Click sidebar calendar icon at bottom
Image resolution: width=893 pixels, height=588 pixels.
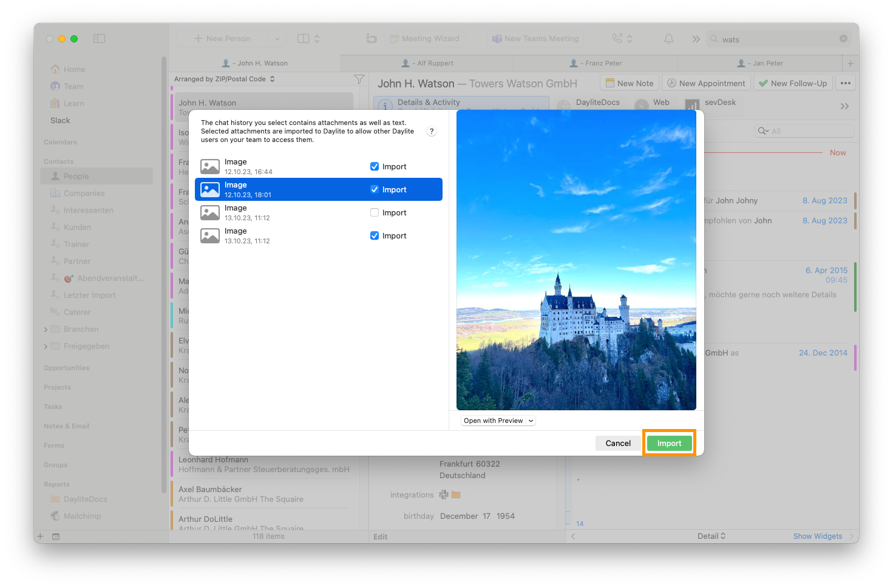pos(56,536)
